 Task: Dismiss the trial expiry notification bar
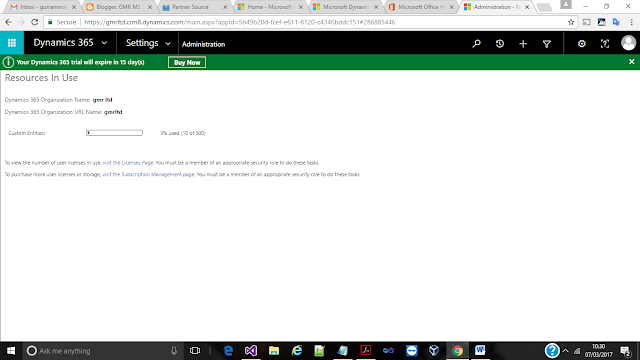point(631,62)
